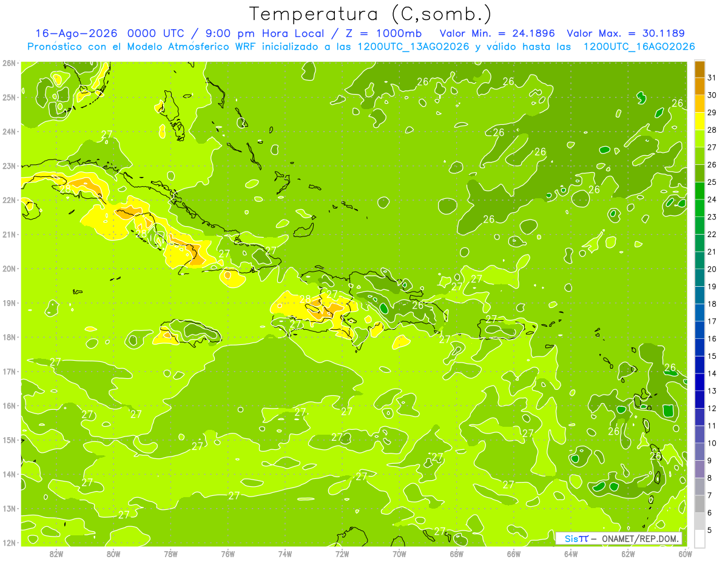
Task: Select the init time "1200UTC_13AGO2026"
Action: click(x=414, y=47)
